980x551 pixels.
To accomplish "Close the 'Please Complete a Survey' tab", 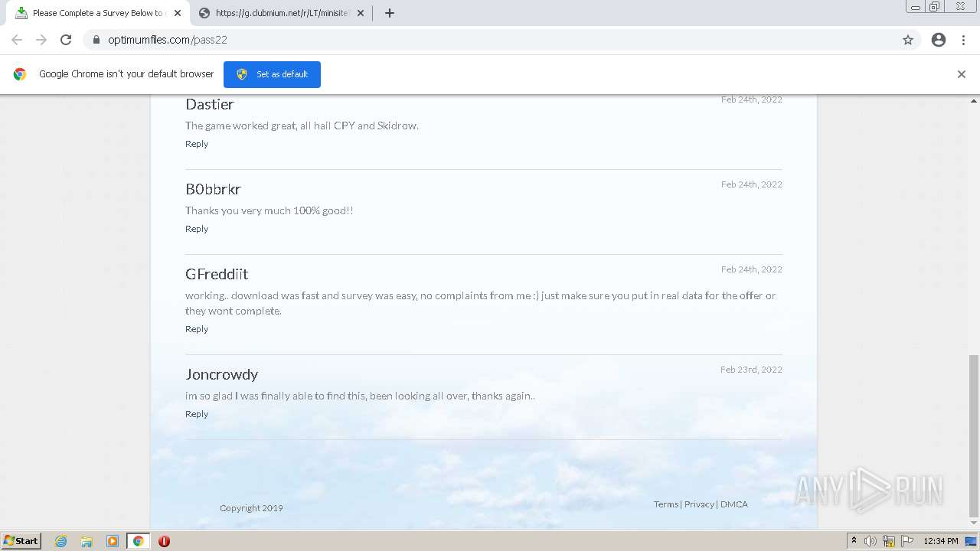I will click(177, 13).
